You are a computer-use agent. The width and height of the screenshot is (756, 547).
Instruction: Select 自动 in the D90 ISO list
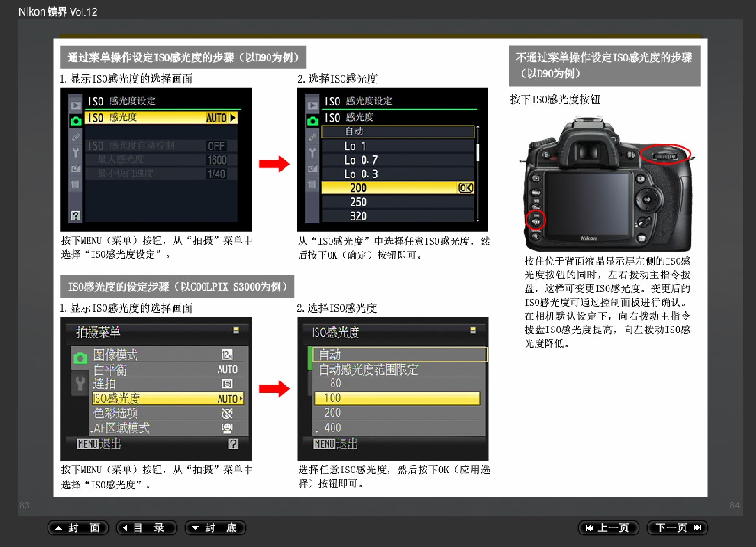click(x=398, y=132)
